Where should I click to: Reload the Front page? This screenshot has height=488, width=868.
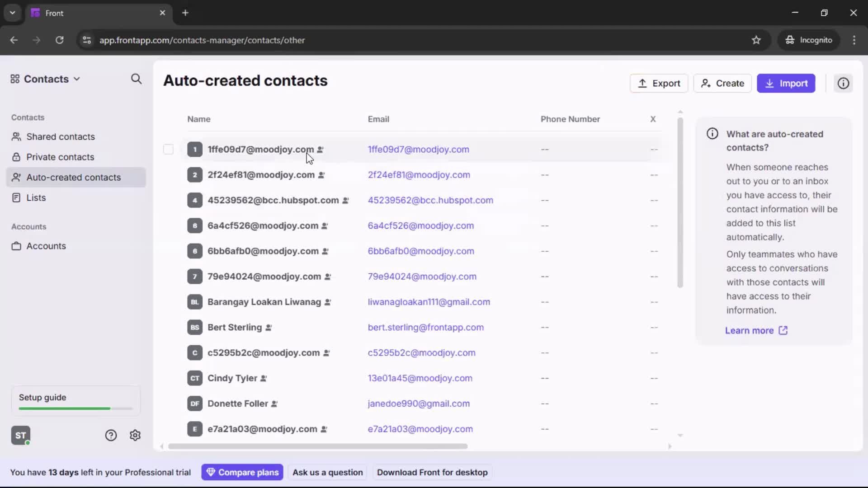59,40
